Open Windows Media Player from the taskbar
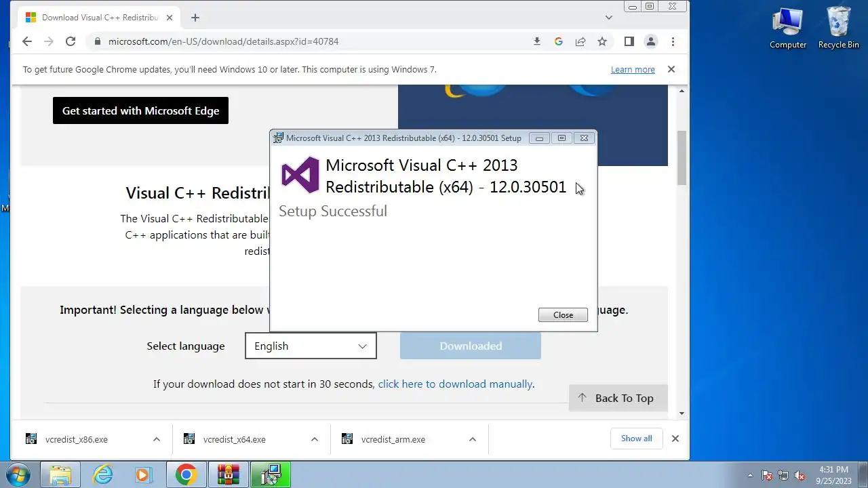 click(144, 474)
